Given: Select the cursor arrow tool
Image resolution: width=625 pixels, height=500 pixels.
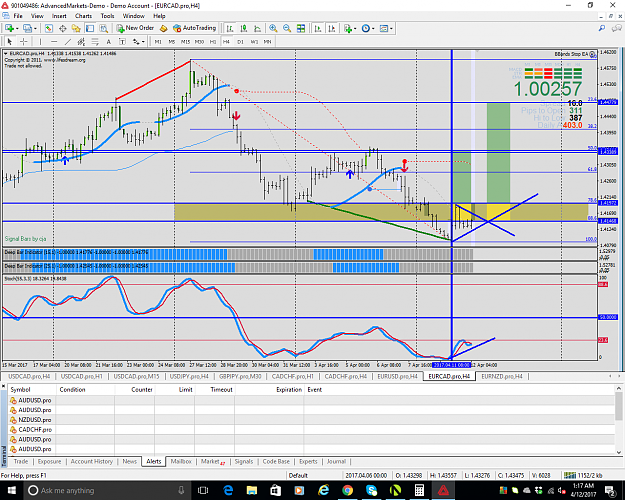Looking at the screenshot, I should click(10, 41).
